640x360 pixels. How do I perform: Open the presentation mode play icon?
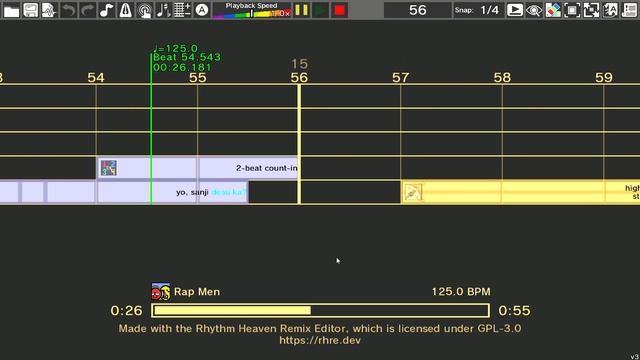click(515, 10)
